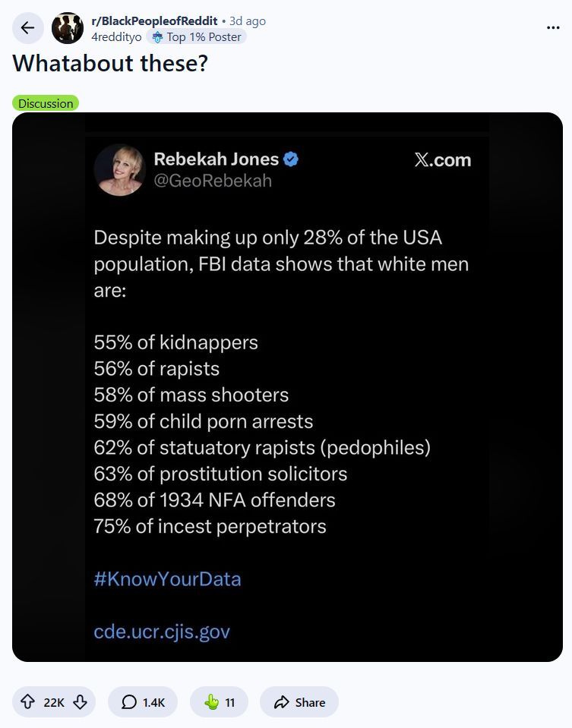Click Rebekah Jones profile photo in image
The image size is (572, 728).
tap(120, 170)
